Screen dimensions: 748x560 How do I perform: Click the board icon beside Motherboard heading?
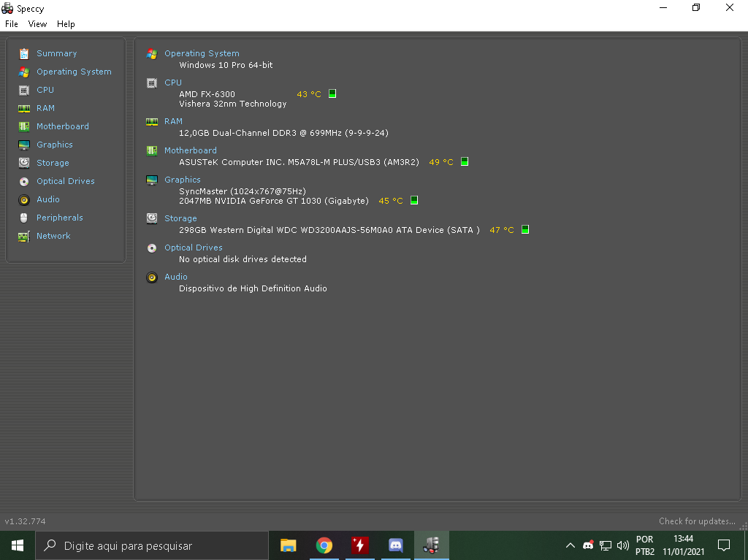pos(152,150)
